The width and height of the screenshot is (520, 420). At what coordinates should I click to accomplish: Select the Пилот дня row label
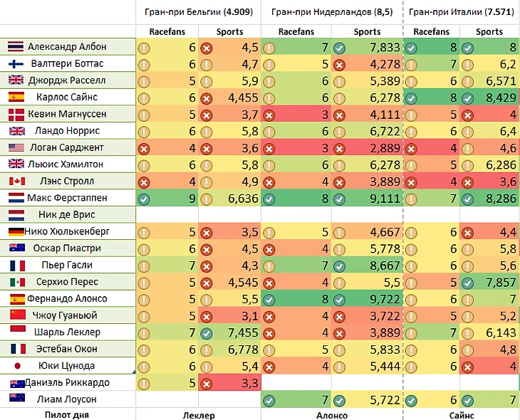click(67, 415)
